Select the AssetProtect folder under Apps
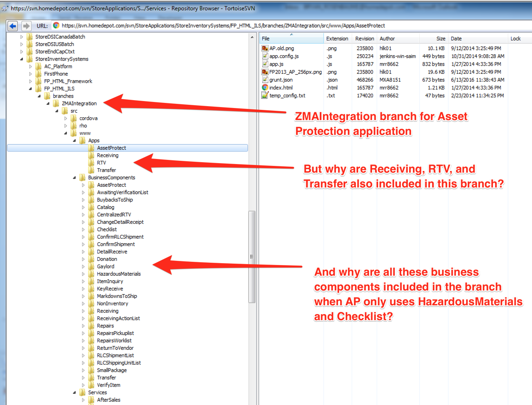Image resolution: width=532 pixels, height=405 pixels. click(x=111, y=148)
